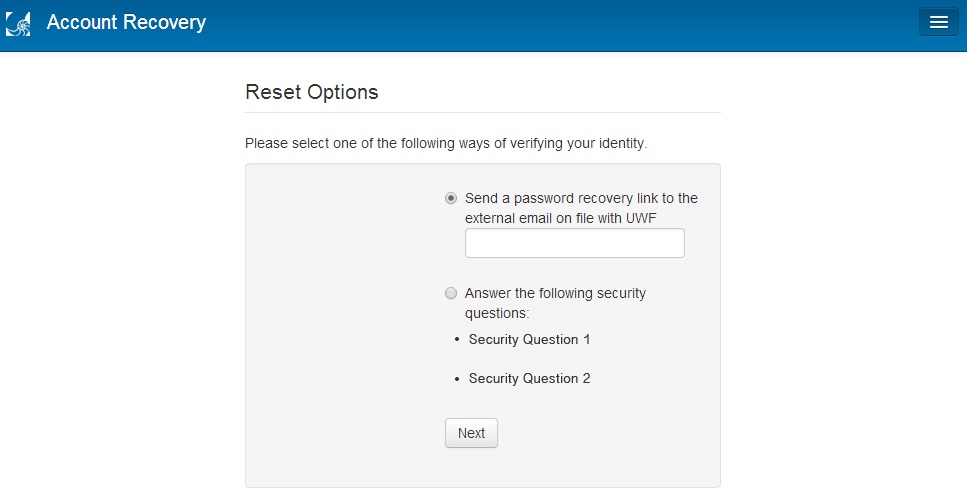Click the 'Send a password recovery link' label
This screenshot has height=502, width=967.
tap(581, 198)
